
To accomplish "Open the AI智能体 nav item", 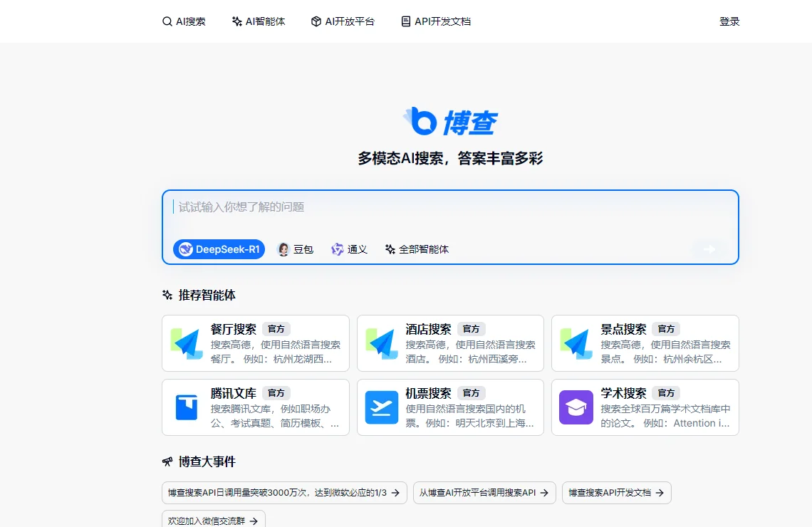I will [259, 21].
